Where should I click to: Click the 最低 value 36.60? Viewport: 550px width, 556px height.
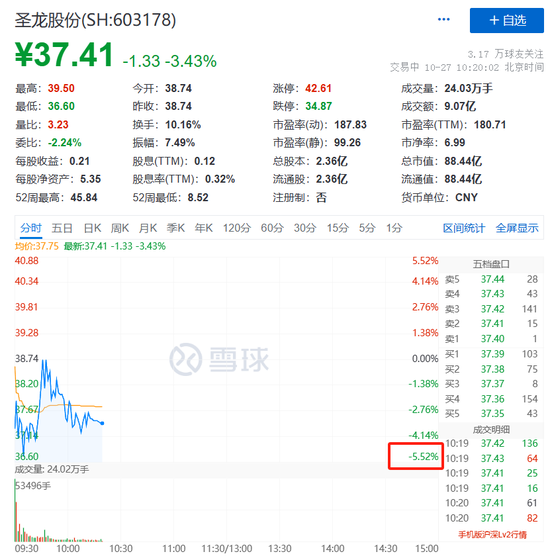click(61, 106)
